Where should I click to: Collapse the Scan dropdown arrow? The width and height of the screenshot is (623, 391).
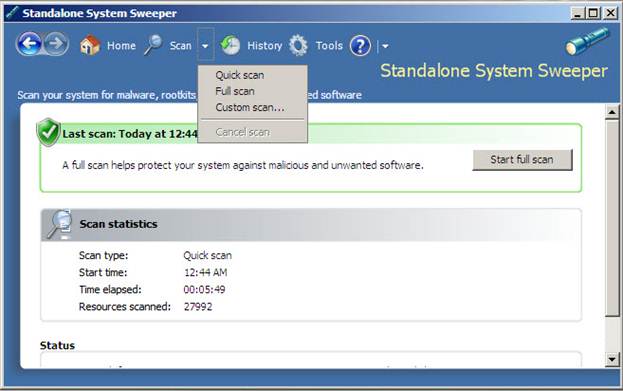[x=205, y=46]
